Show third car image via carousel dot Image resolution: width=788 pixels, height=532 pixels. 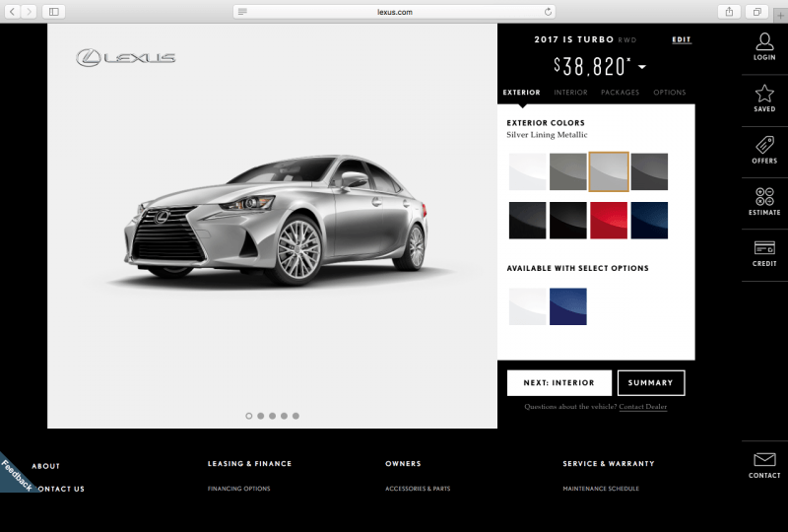click(273, 416)
